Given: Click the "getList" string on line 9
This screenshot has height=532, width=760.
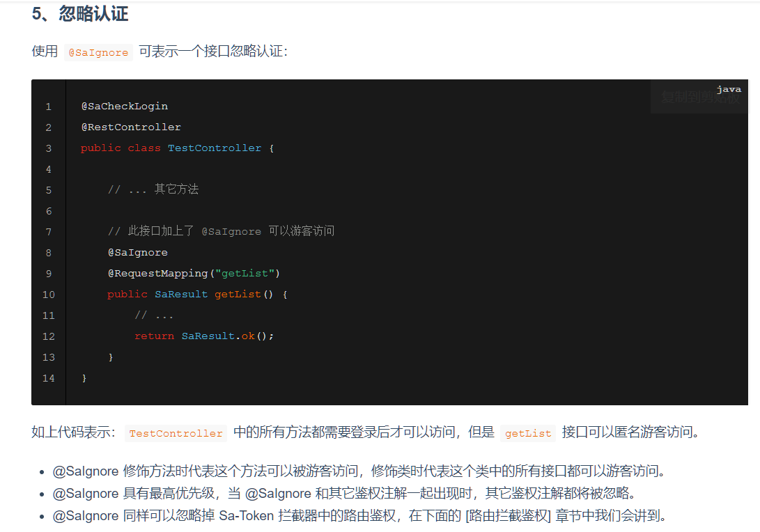Looking at the screenshot, I should [x=245, y=273].
